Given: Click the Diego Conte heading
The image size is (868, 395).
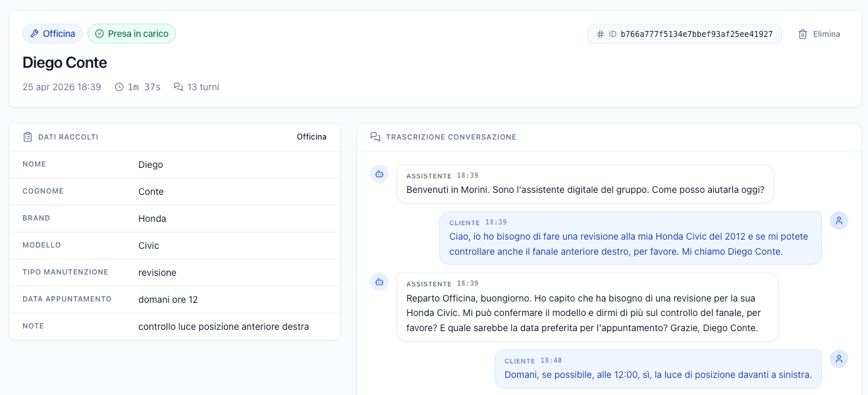Looking at the screenshot, I should (x=65, y=63).
